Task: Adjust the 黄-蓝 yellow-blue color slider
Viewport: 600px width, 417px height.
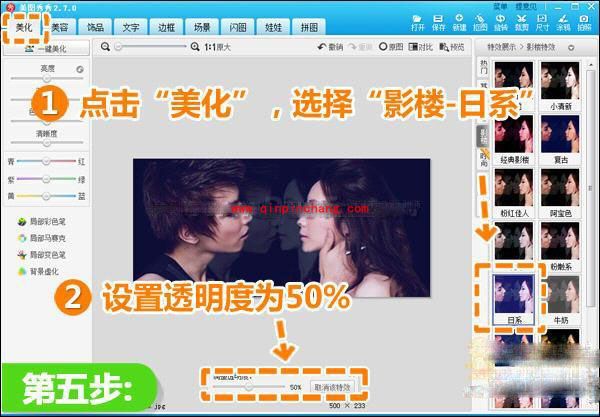Action: [46, 196]
